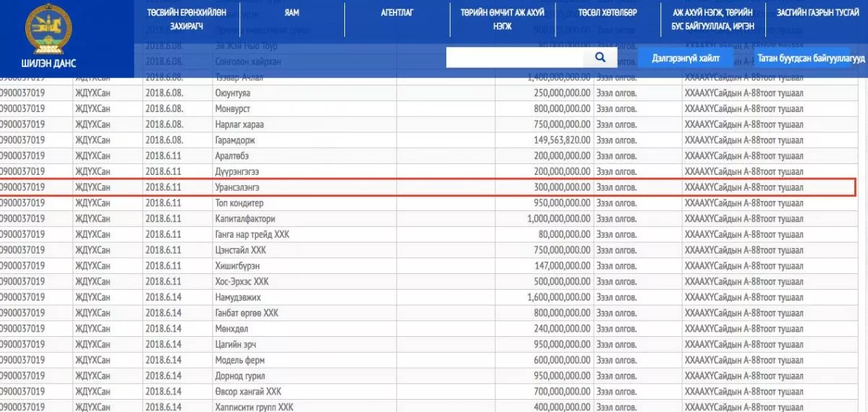
Task: Click the Намудэвжих 1,600,000,000.00 amount cell
Action: coord(544,297)
